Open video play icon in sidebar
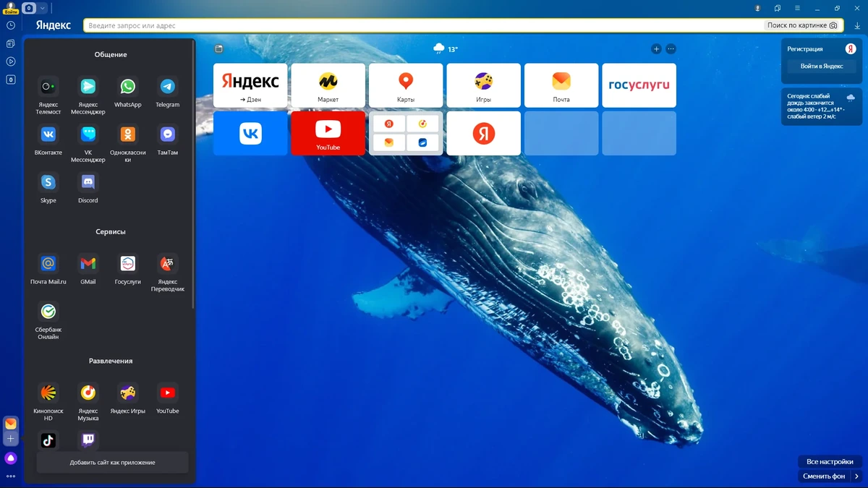868x488 pixels. (11, 61)
